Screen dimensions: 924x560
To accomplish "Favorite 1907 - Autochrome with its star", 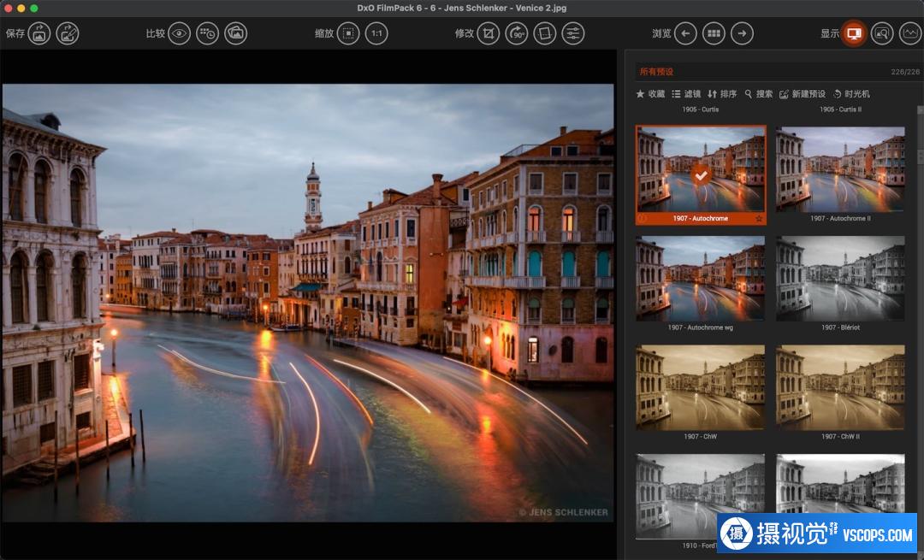I will 759,219.
